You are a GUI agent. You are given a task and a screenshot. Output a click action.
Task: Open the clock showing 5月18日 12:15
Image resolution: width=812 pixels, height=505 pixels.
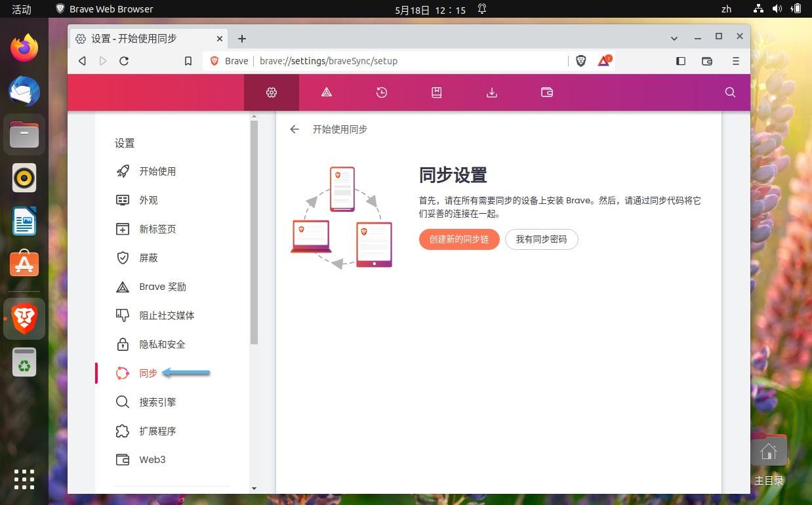pyautogui.click(x=430, y=9)
